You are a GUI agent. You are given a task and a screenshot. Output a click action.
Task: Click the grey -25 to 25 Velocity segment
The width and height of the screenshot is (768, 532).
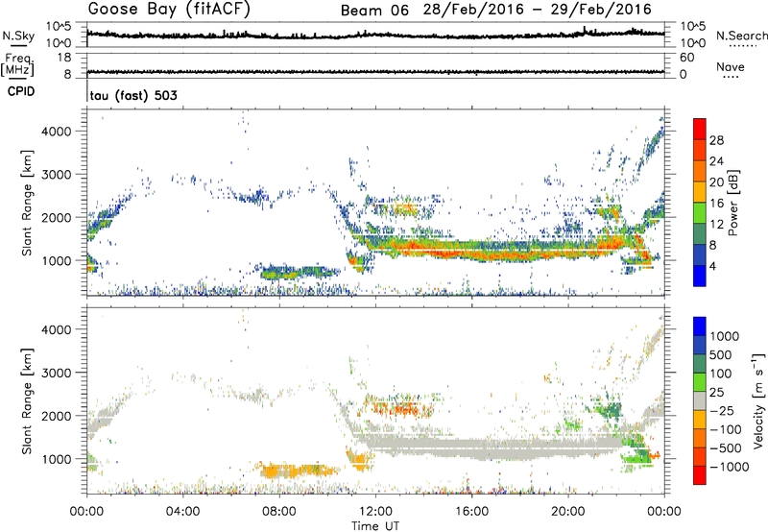click(700, 400)
